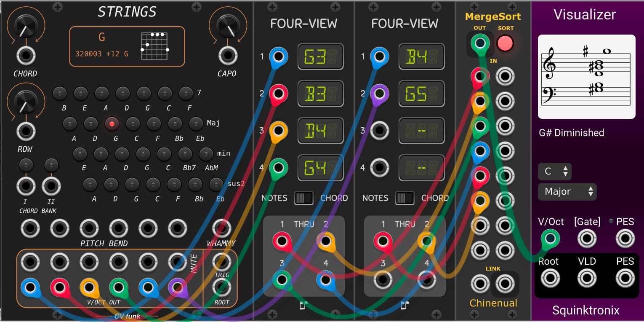This screenshot has height=322, width=644.
Task: Toggle NOTES/CHORD switch on second Four-View
Action: coord(404,198)
